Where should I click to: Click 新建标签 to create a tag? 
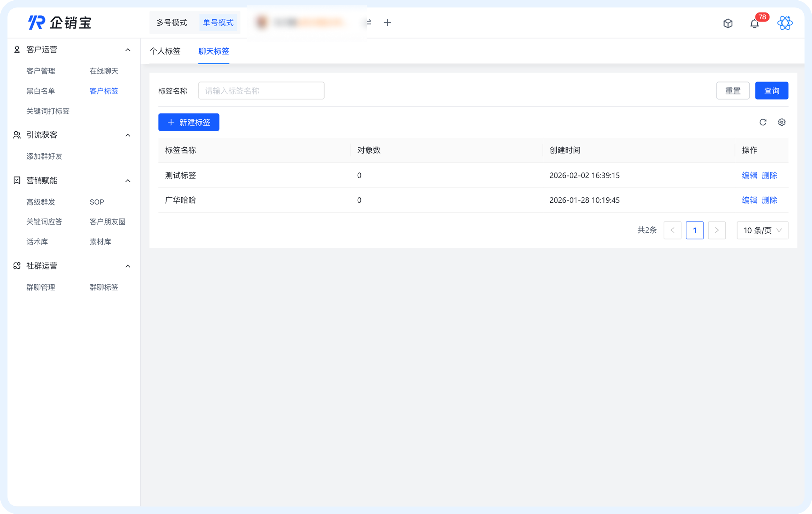coord(188,122)
